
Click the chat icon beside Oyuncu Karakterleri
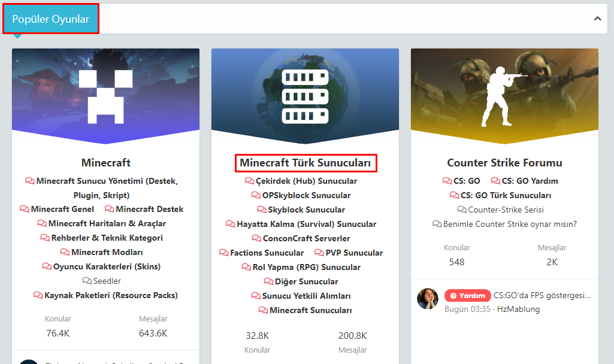click(47, 266)
